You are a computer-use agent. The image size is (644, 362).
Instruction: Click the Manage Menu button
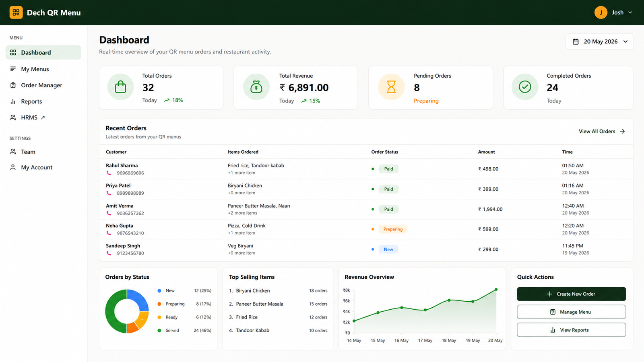pos(571,312)
